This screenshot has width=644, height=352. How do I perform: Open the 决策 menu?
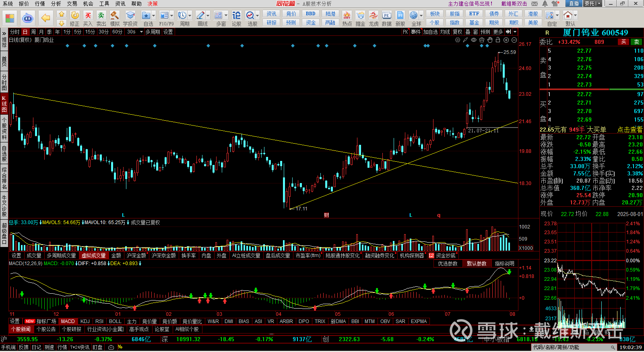tap(153, 4)
